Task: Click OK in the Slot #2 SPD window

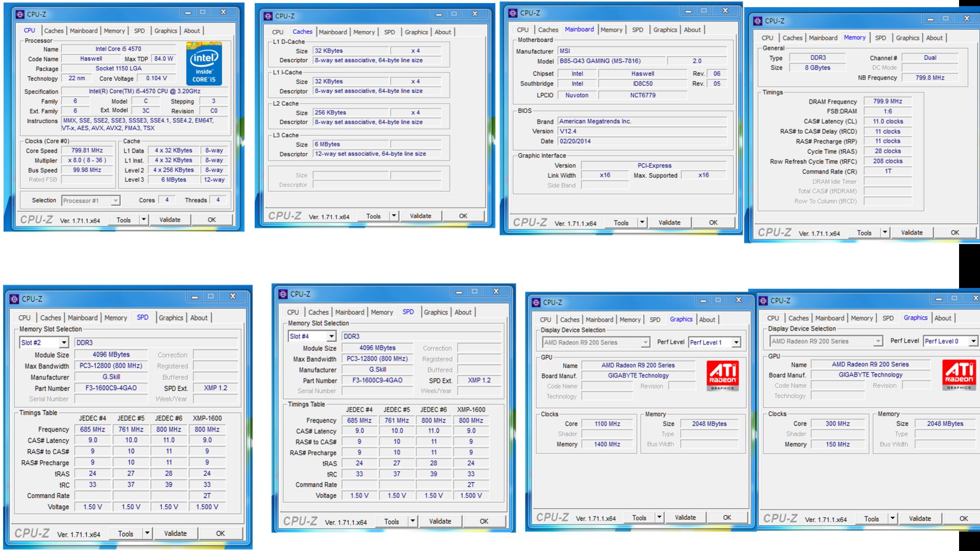Action: click(x=220, y=533)
